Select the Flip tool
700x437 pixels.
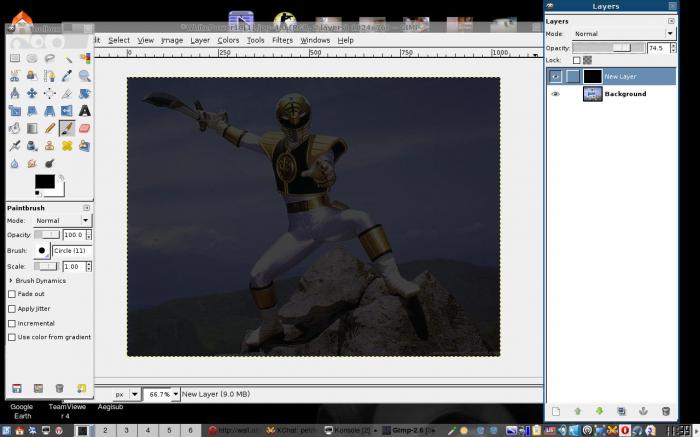[67, 111]
